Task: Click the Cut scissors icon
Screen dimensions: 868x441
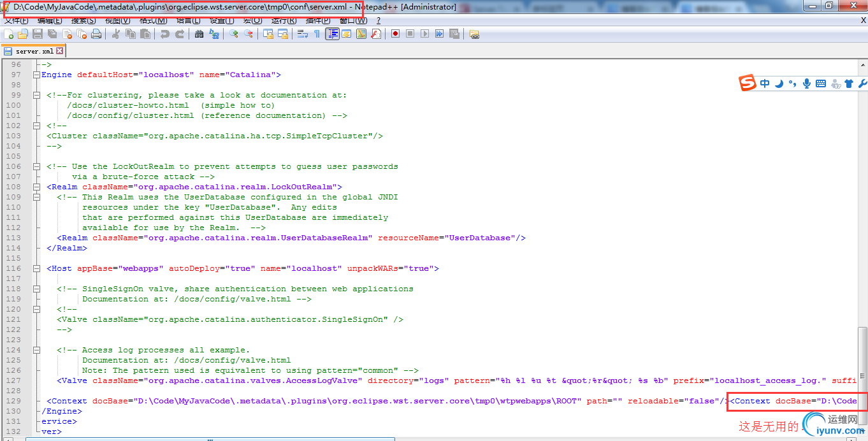Action: (x=115, y=34)
